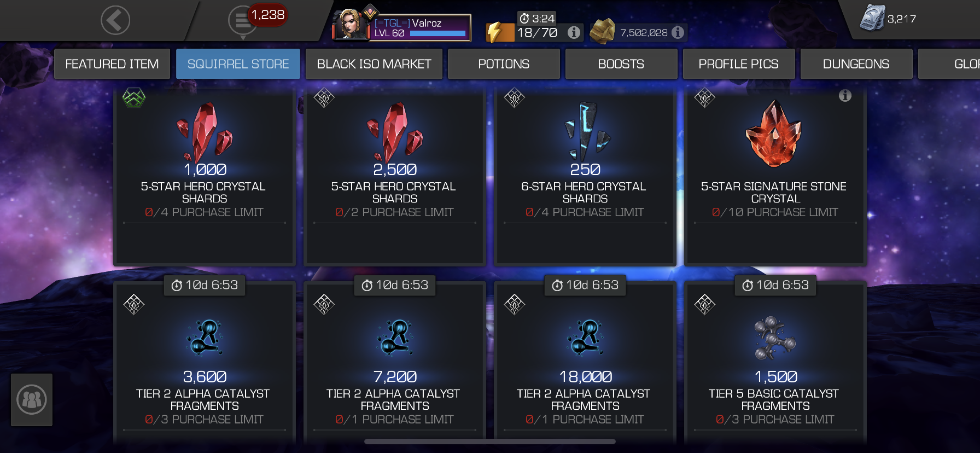This screenshot has height=453, width=980.
Task: Open the alliance friends icon
Action: point(32,400)
